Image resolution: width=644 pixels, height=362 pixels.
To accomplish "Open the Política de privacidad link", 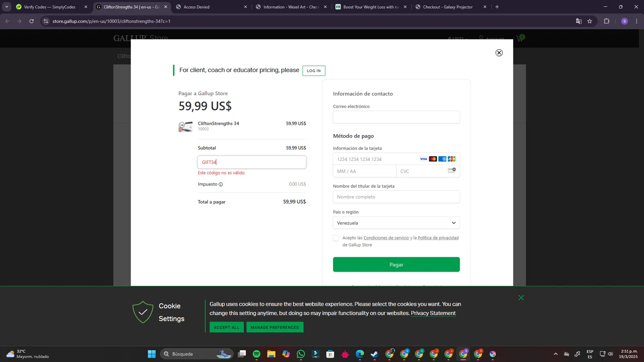I will pos(438,238).
